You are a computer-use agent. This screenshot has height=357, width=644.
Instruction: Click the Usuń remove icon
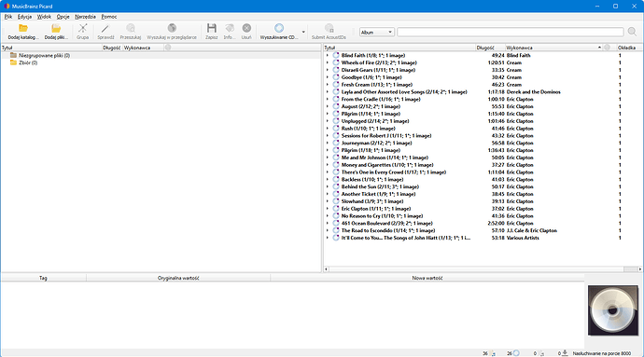(x=246, y=28)
